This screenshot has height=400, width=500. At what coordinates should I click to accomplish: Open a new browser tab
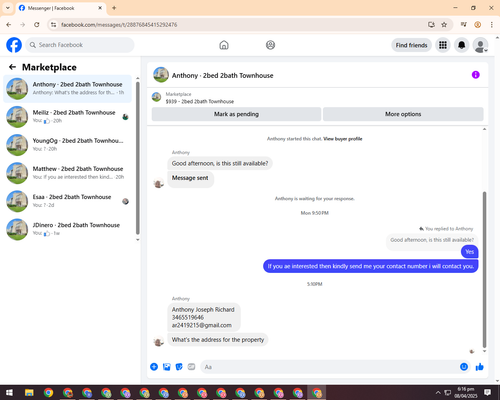(114, 8)
